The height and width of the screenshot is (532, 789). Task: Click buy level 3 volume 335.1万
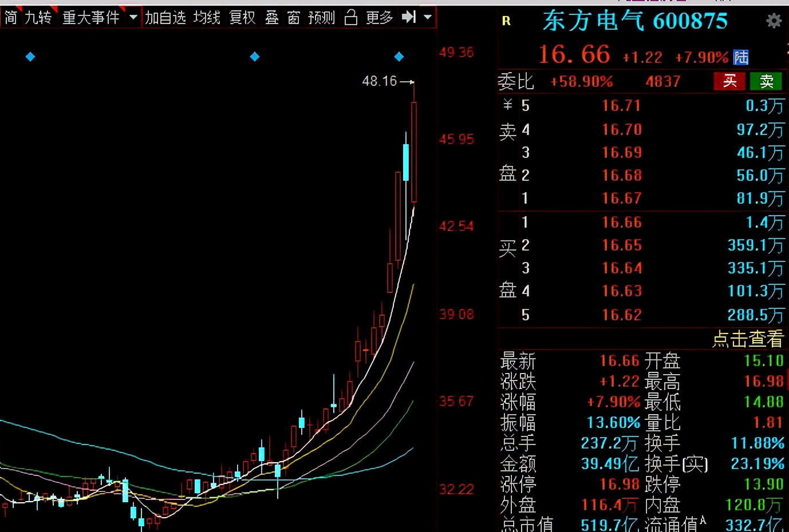pyautogui.click(x=755, y=268)
